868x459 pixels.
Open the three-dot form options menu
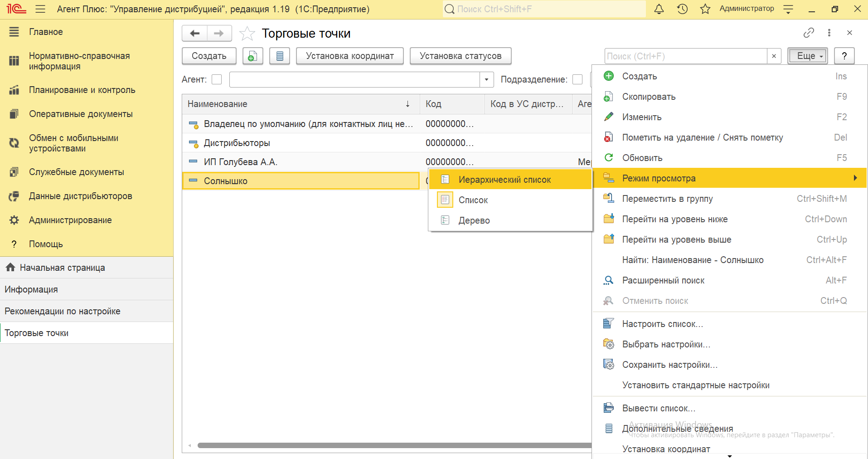(x=829, y=33)
